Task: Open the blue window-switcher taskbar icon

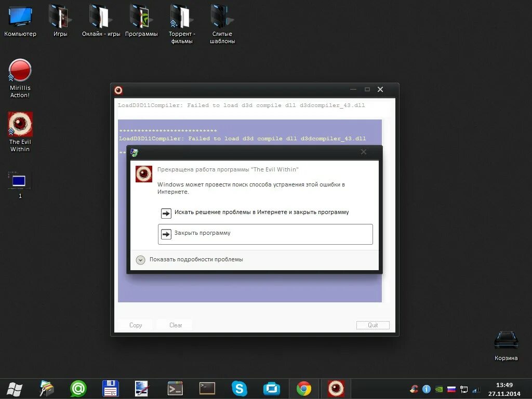Action: pyautogui.click(x=271, y=389)
